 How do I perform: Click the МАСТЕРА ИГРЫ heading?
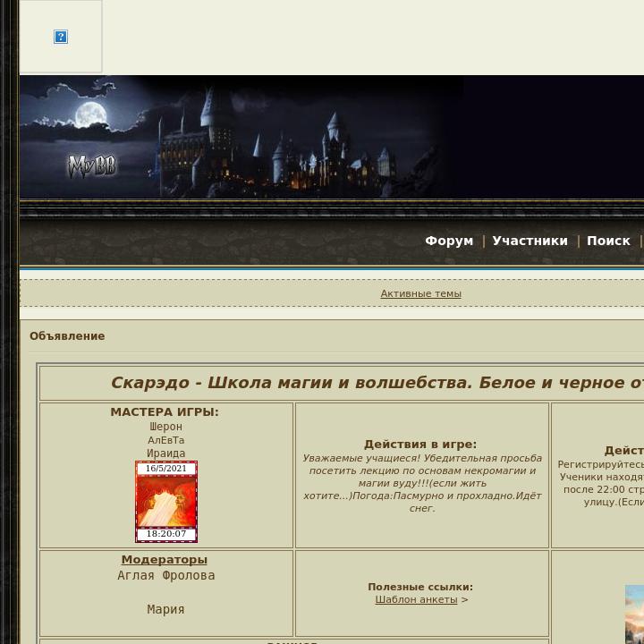point(165,412)
